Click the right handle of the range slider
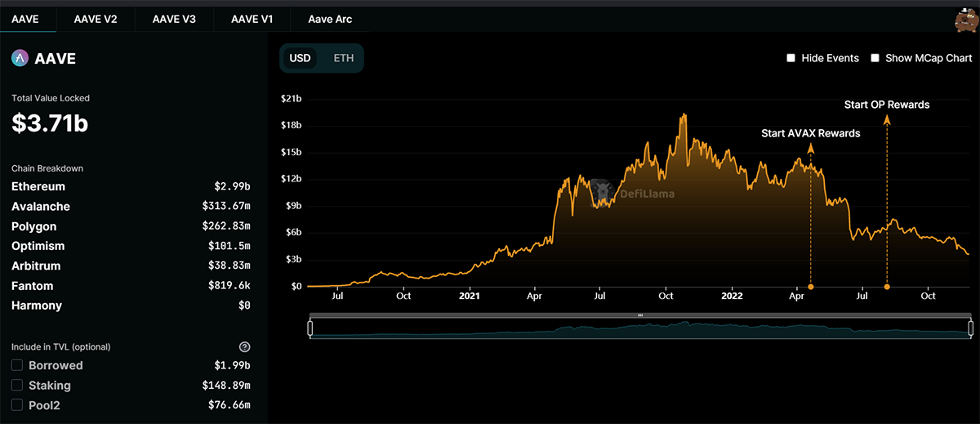The height and width of the screenshot is (424, 980). pyautogui.click(x=970, y=328)
